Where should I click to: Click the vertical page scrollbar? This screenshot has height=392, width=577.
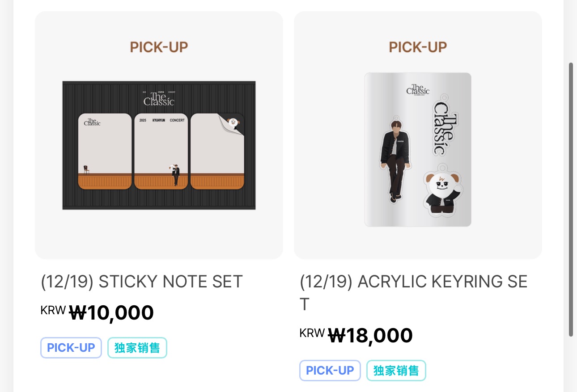(571, 199)
